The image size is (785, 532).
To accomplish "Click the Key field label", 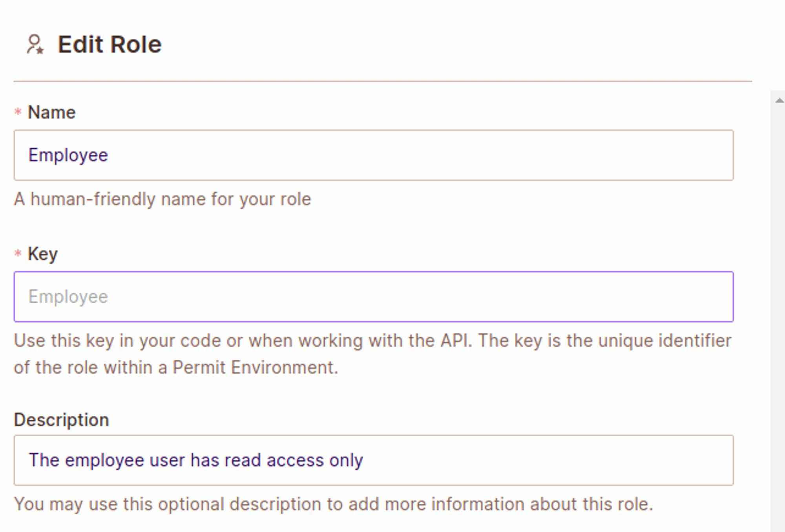I will (x=42, y=254).
